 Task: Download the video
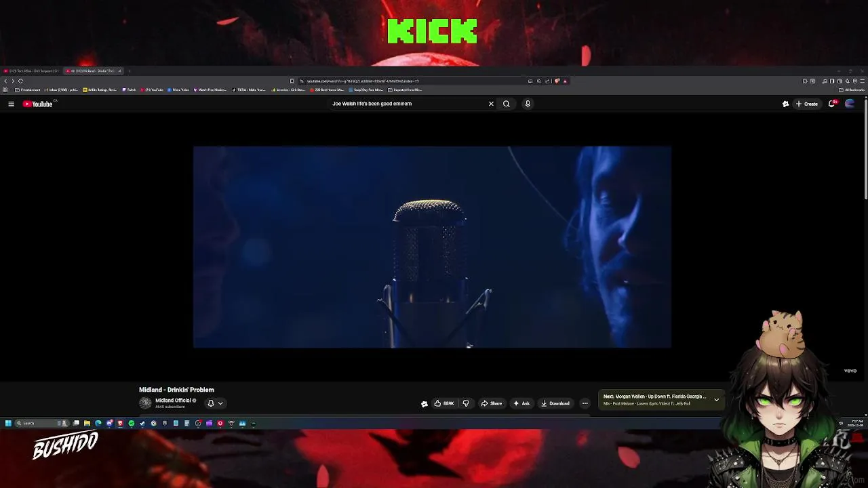point(555,403)
